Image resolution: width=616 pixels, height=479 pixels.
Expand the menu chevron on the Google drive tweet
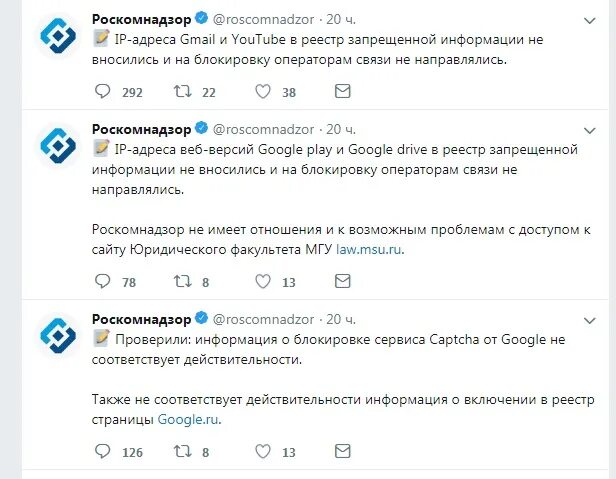tap(590, 130)
